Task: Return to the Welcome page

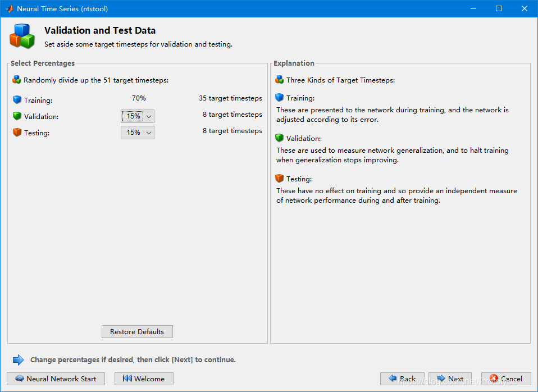Action: [144, 379]
